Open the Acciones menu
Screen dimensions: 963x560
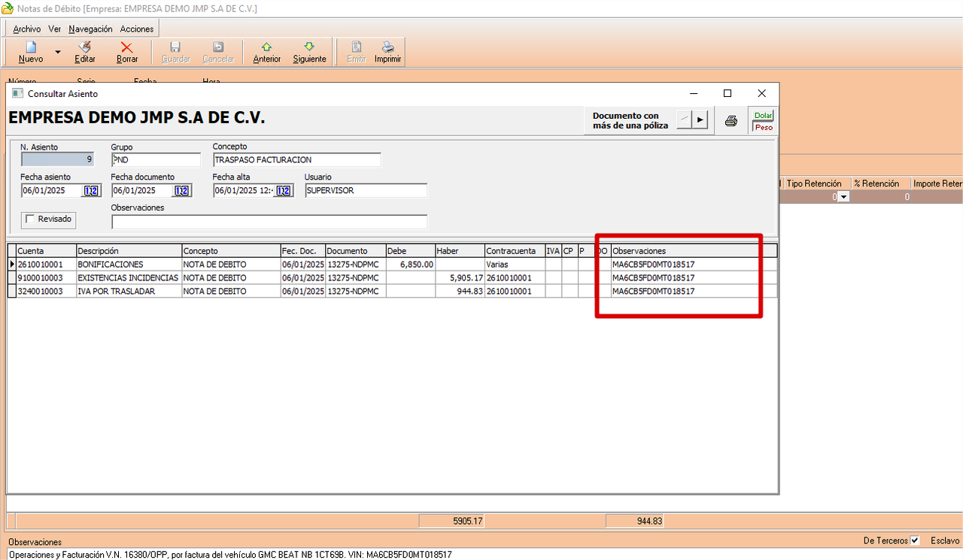(x=137, y=29)
